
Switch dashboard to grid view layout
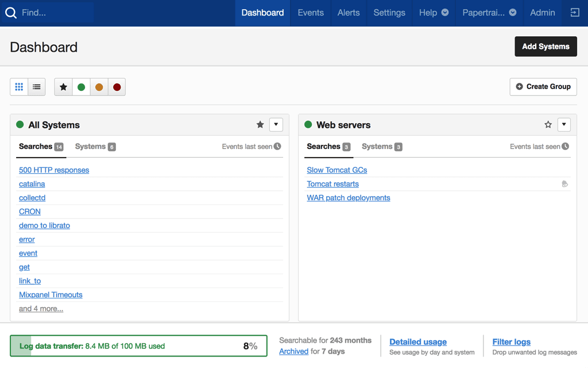[x=19, y=86]
